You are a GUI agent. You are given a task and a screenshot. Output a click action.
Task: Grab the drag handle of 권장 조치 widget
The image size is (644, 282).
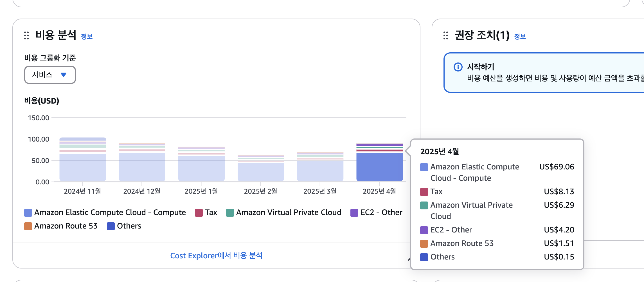coord(446,35)
